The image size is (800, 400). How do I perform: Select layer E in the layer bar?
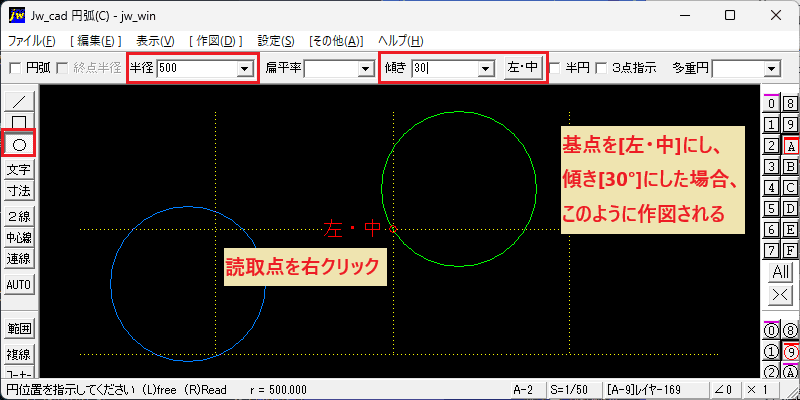(790, 229)
